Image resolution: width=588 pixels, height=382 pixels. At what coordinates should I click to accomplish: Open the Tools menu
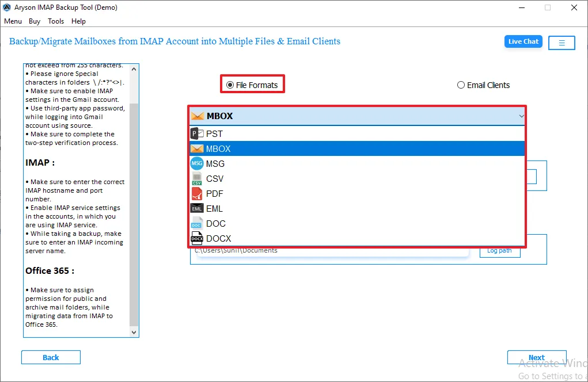56,21
